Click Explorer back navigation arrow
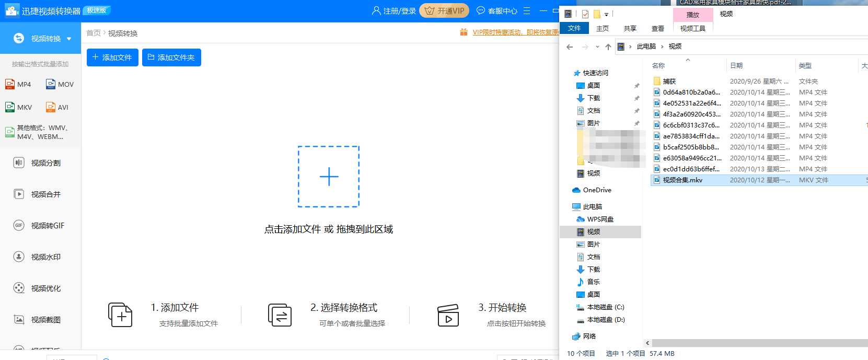This screenshot has width=868, height=360. pos(570,47)
